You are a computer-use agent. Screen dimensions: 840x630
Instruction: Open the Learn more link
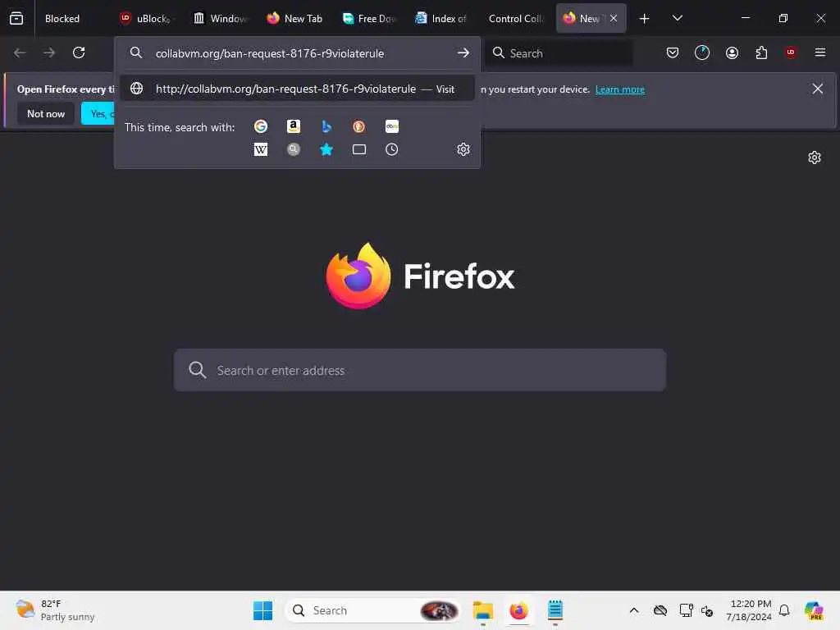(620, 89)
